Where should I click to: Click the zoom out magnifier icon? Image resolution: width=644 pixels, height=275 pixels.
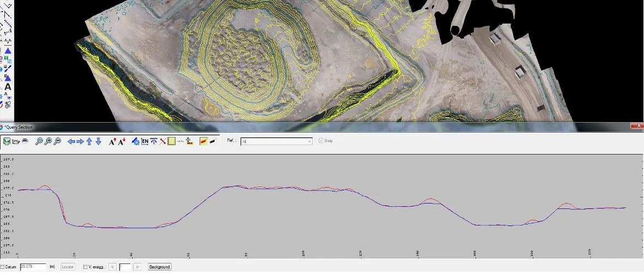point(57,141)
